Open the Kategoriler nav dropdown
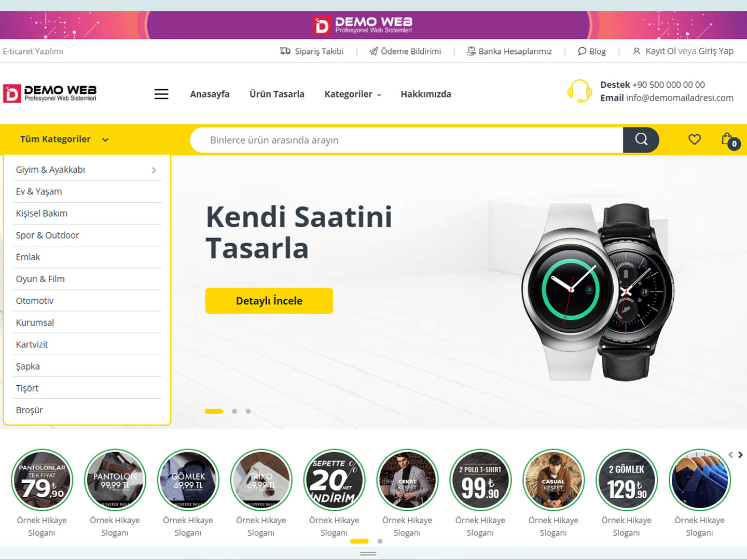This screenshot has width=747, height=560. pos(353,94)
